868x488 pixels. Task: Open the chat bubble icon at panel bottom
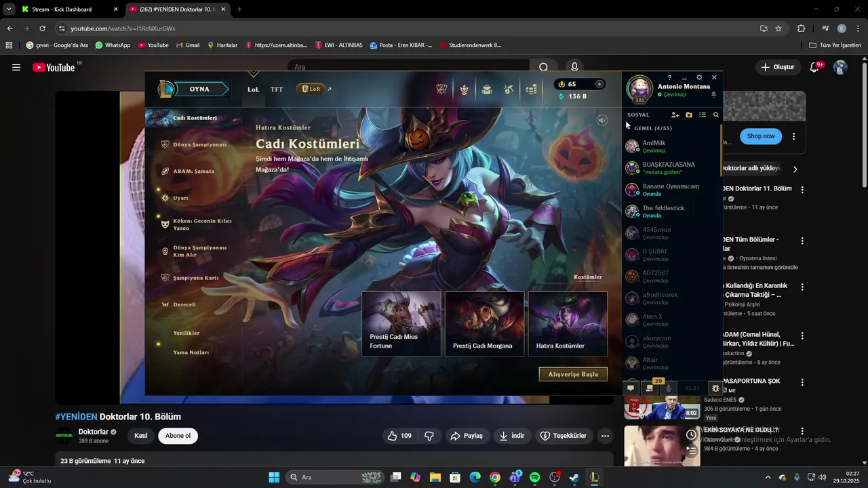(631, 388)
